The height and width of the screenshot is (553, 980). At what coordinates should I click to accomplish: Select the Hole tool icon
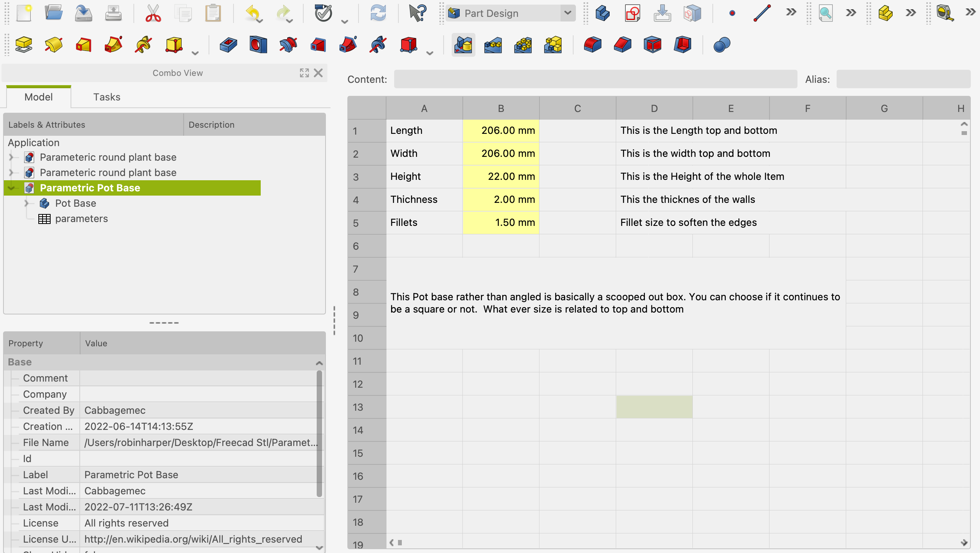(x=258, y=45)
